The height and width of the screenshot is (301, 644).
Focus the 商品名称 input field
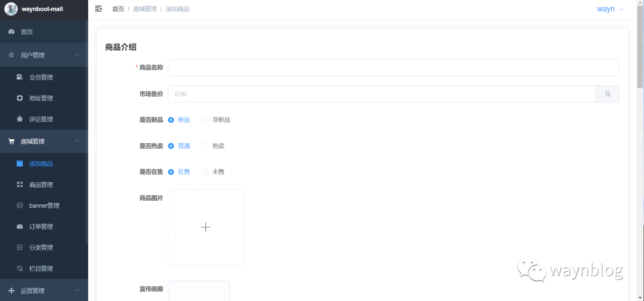394,67
